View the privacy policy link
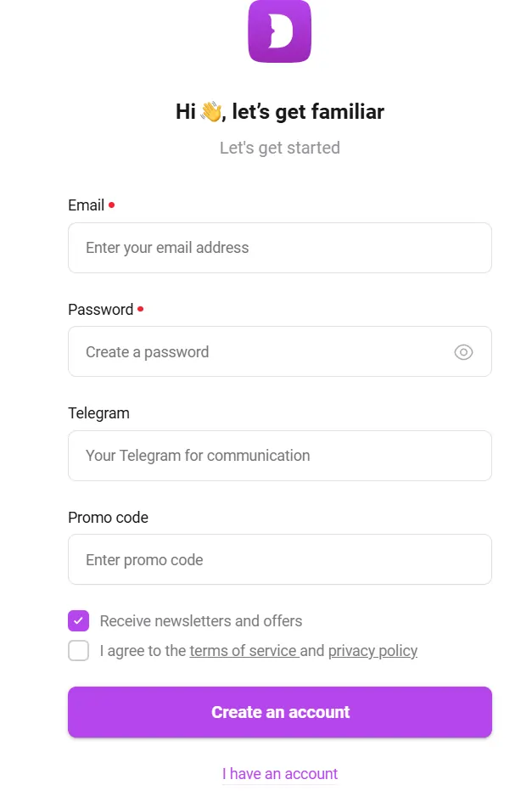Image resolution: width=532 pixels, height=802 pixels. pyautogui.click(x=372, y=651)
